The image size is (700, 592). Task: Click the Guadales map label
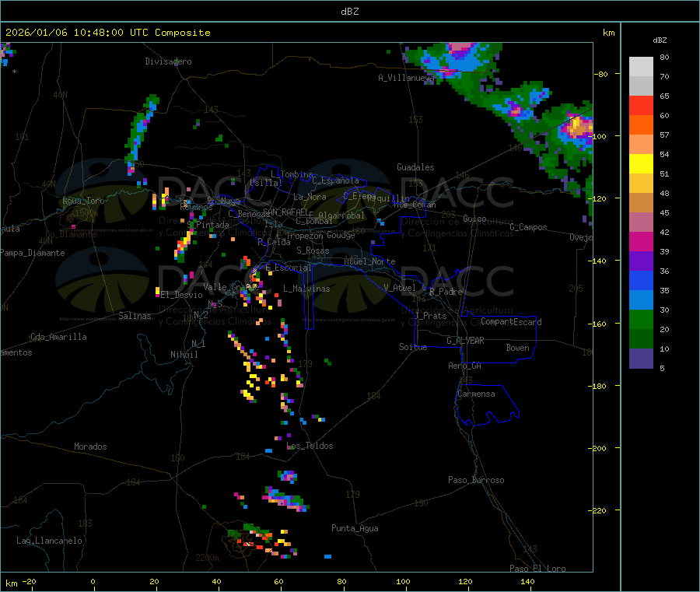point(415,167)
